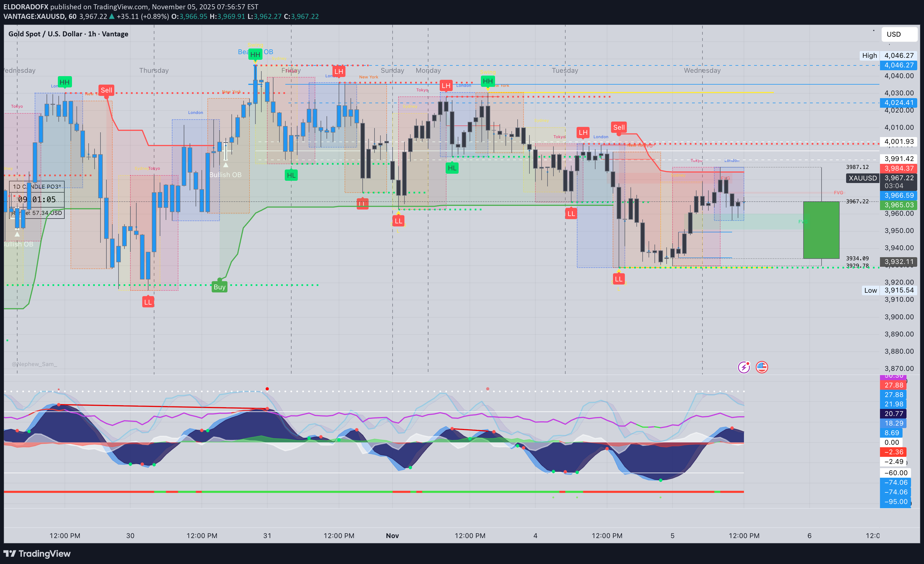Click the green Buy signal label

pos(219,287)
